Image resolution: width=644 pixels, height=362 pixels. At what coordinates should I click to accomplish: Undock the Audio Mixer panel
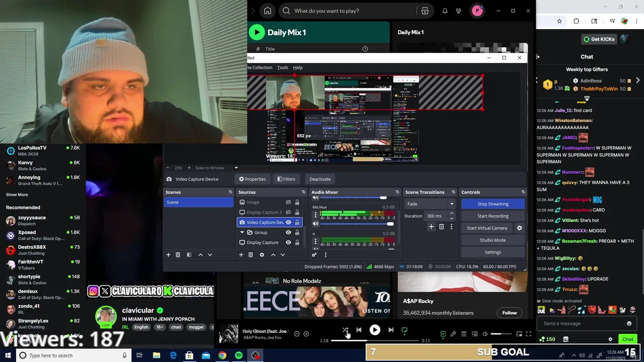tap(397, 192)
